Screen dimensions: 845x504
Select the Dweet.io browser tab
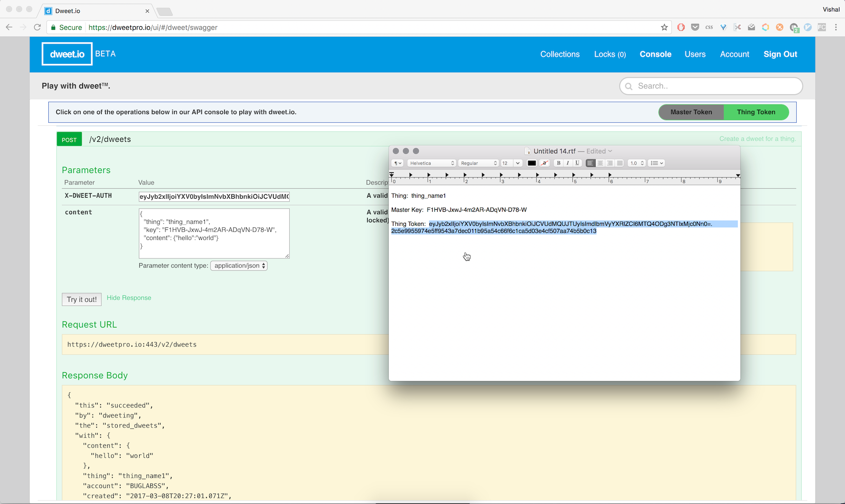(x=96, y=11)
